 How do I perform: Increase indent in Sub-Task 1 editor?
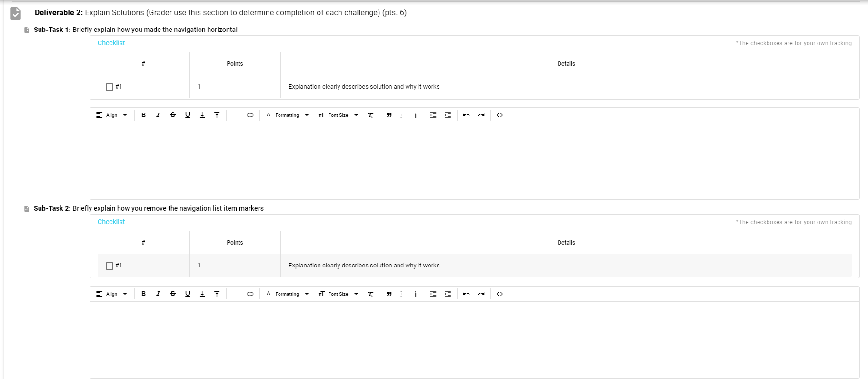click(x=448, y=115)
